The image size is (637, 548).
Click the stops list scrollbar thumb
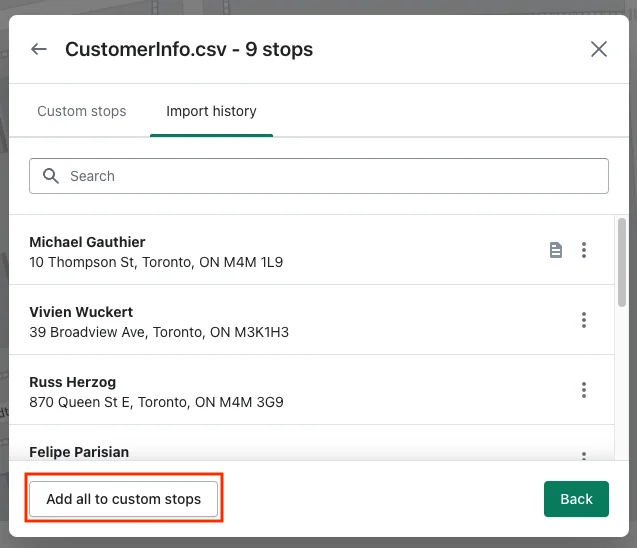tap(622, 262)
